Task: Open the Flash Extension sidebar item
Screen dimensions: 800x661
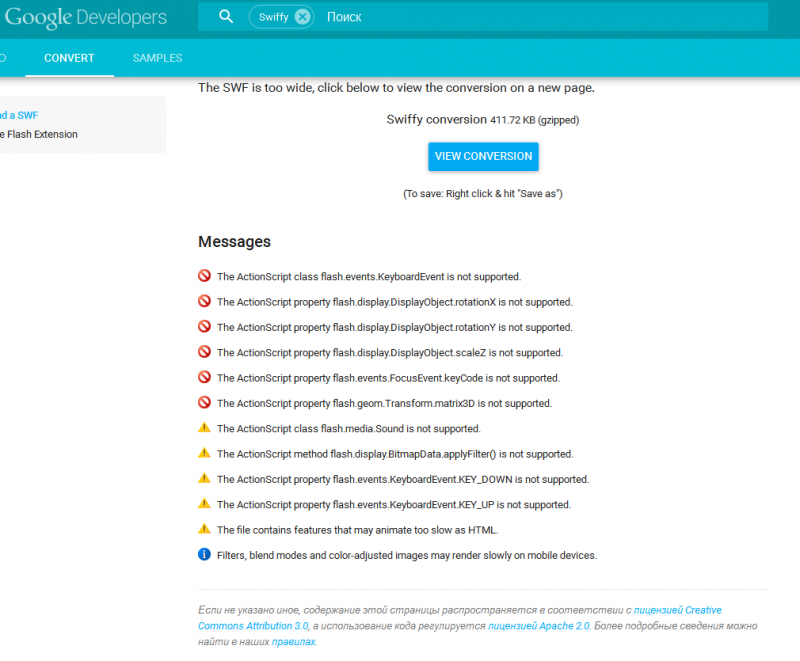Action: [x=38, y=134]
